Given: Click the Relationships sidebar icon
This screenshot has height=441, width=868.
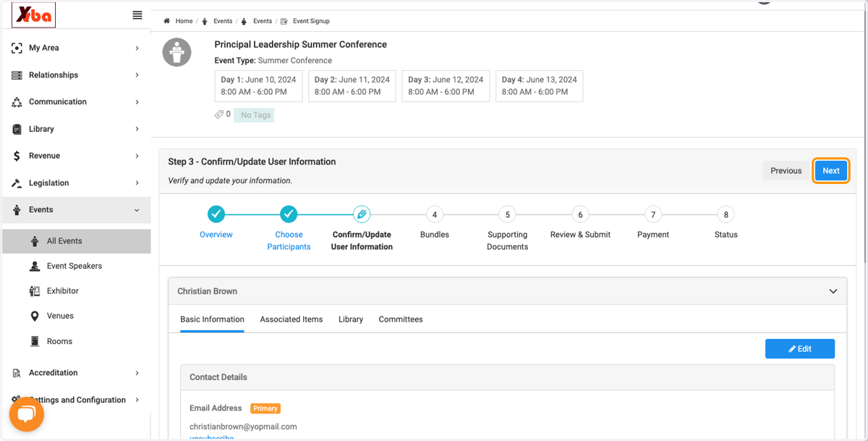Looking at the screenshot, I should pyautogui.click(x=17, y=75).
